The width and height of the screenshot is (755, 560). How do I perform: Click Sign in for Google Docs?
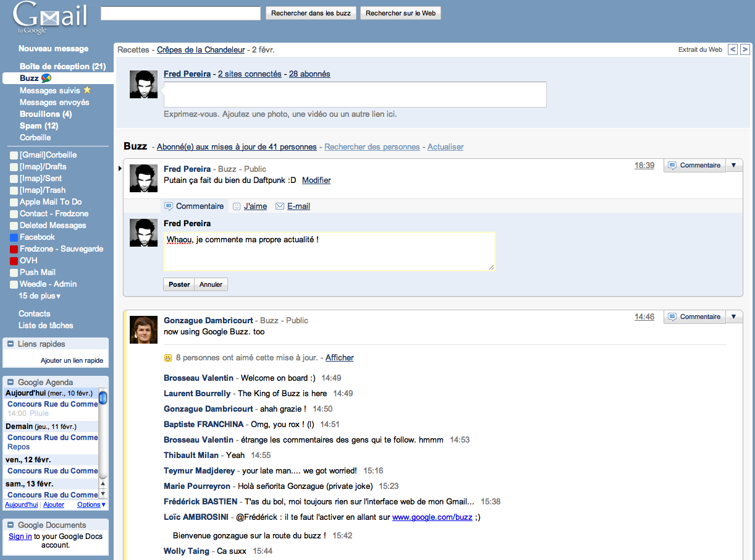[20, 537]
